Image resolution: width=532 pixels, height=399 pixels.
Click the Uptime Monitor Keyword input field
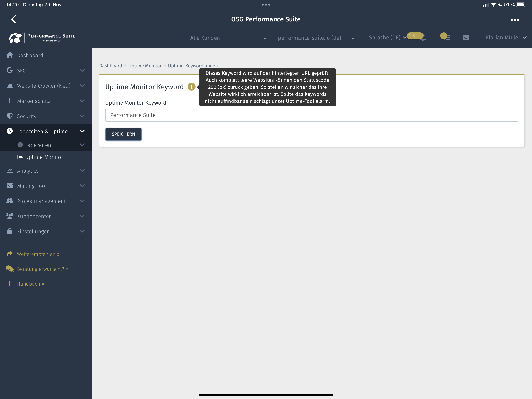point(312,115)
